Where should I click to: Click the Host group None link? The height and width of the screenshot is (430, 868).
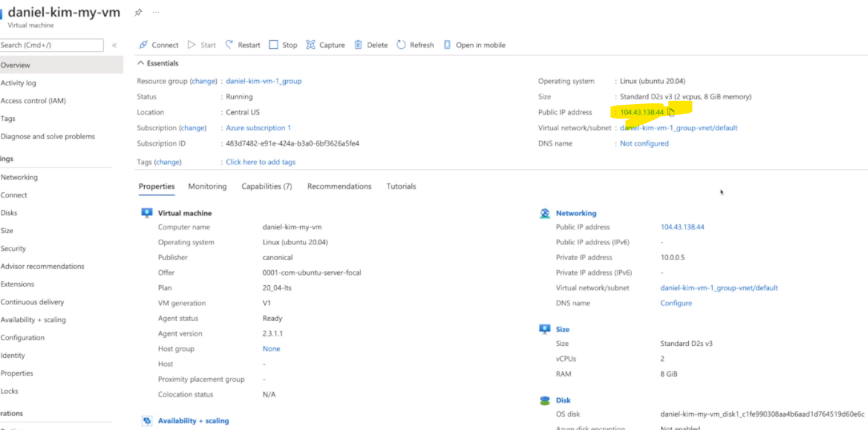click(x=271, y=349)
